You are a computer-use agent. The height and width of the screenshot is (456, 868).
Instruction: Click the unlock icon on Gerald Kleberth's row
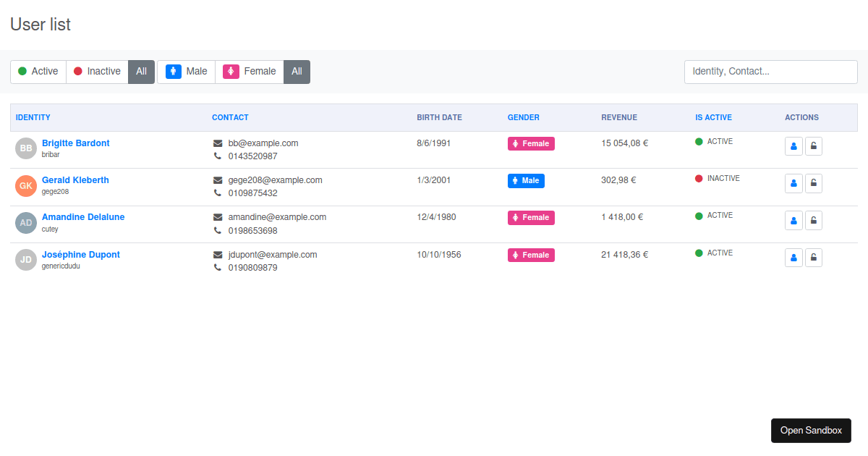point(814,183)
